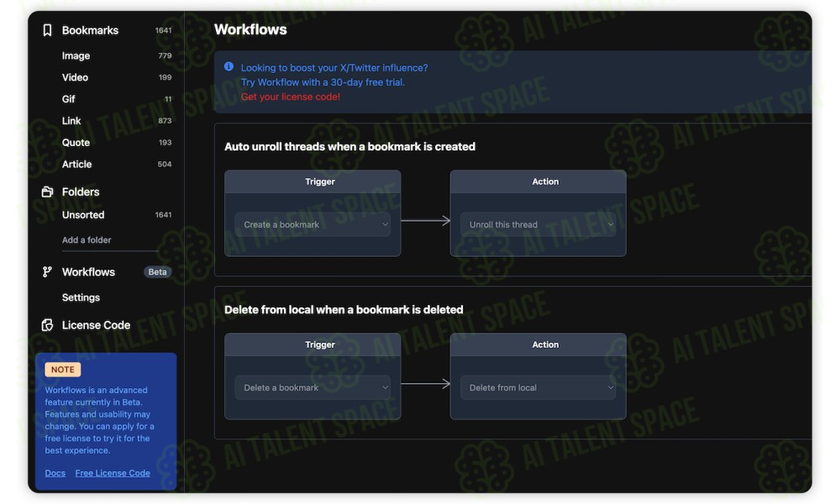Filter bookmarks by Quote

tap(76, 143)
